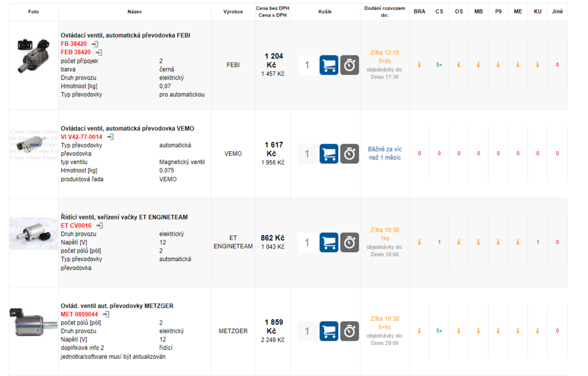
Task: Add ET ENGINETEAM valve to cart
Action: (x=329, y=242)
